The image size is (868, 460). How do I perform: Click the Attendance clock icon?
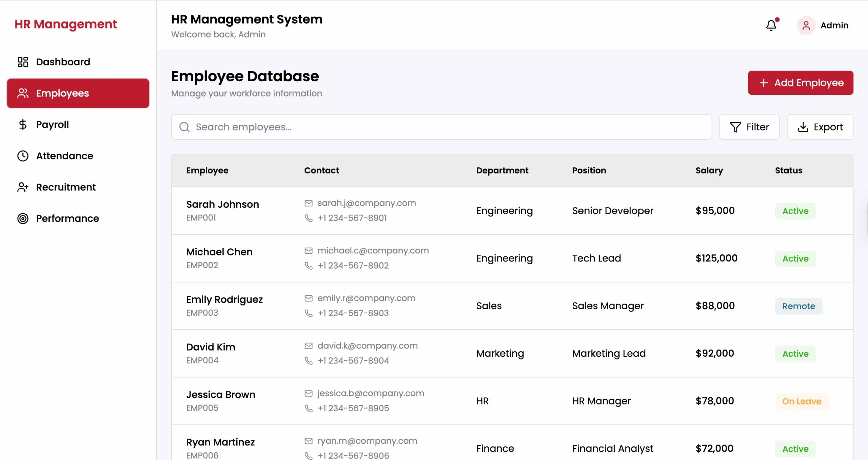point(23,156)
